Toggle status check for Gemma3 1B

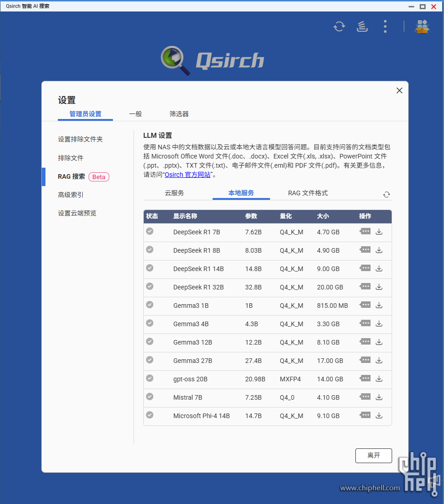point(149,305)
